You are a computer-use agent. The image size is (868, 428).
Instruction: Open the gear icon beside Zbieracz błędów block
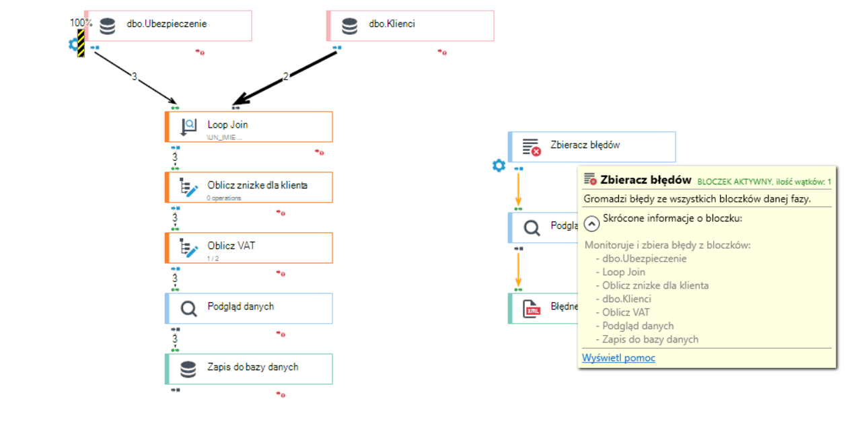(x=499, y=165)
